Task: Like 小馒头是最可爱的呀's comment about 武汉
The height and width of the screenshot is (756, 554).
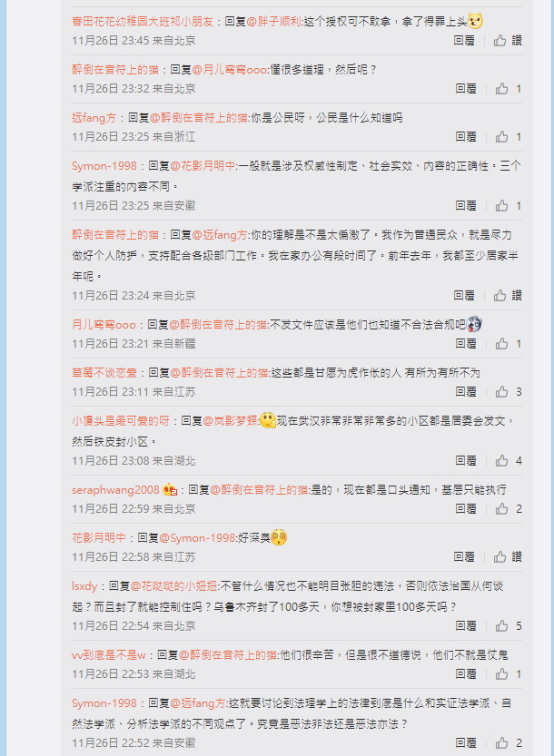Action: click(x=501, y=460)
